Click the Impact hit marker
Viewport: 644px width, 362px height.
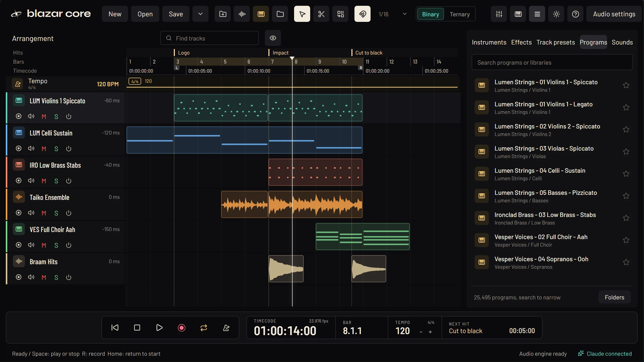(278, 53)
